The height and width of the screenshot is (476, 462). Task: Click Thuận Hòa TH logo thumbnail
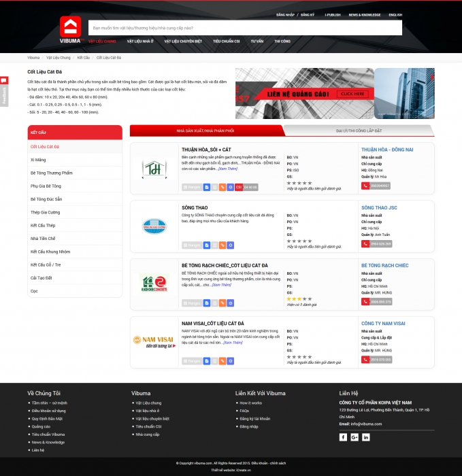coord(154,169)
